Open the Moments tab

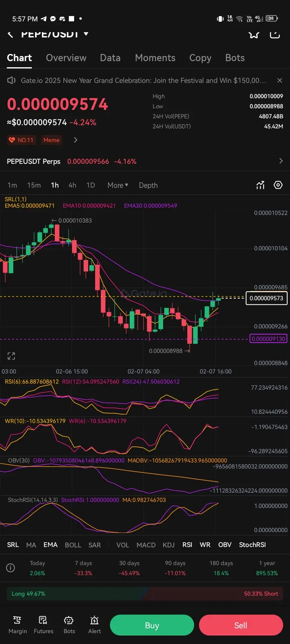(155, 58)
